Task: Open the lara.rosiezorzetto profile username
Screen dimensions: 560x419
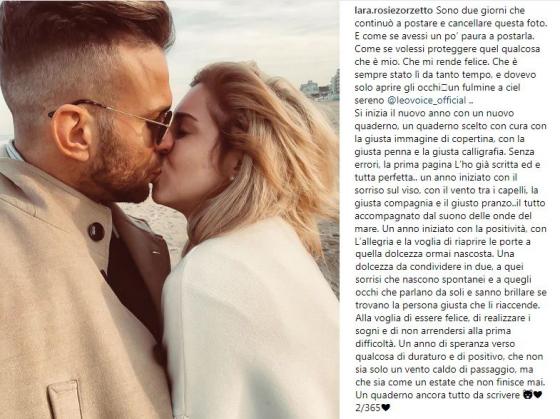Action: 394,11
